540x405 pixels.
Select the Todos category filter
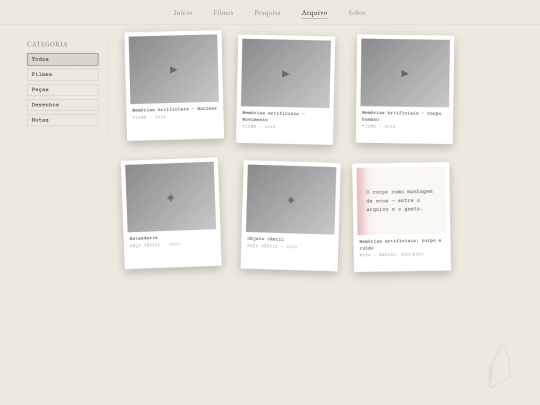tap(63, 59)
